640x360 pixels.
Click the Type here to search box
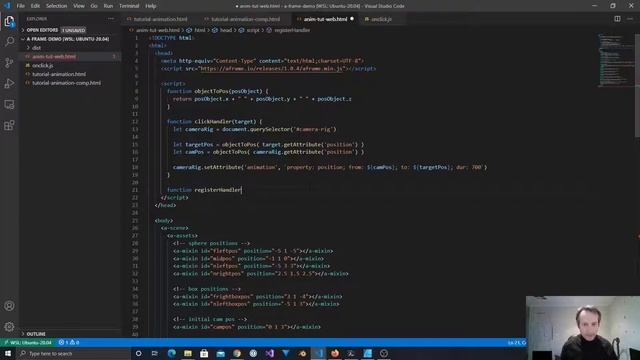click(x=73, y=353)
